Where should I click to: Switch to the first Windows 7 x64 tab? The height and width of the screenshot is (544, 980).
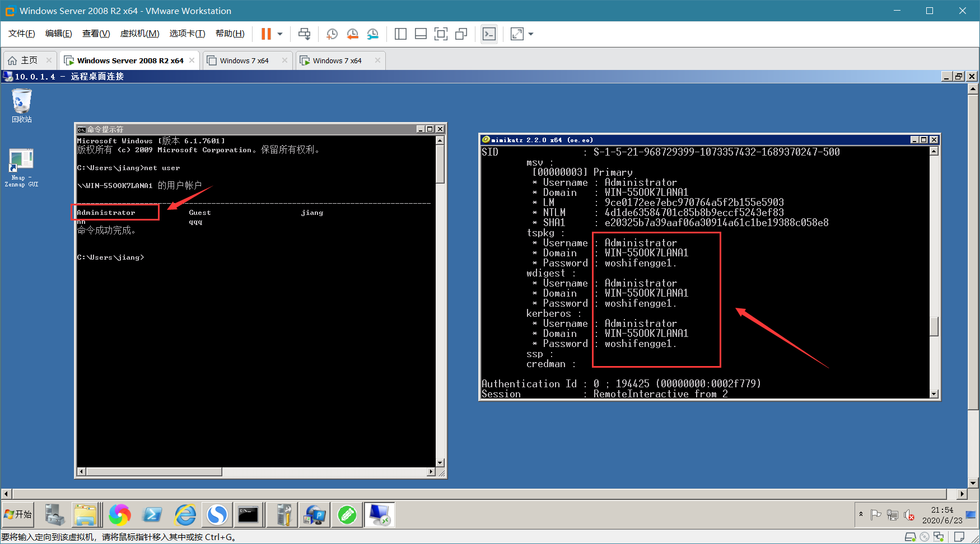(244, 60)
